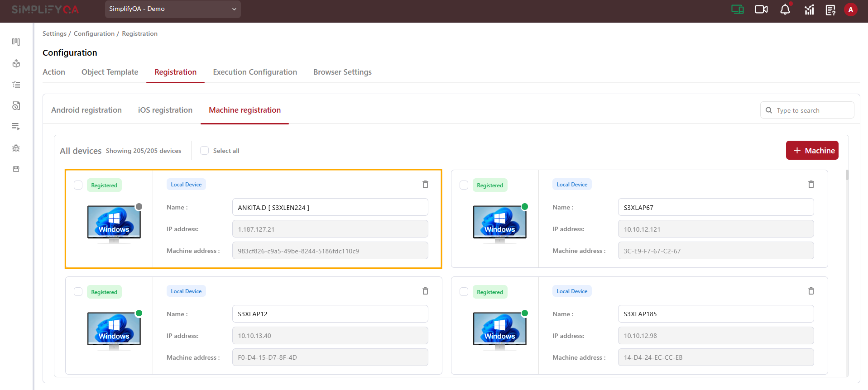Click machine address 983cf826-c9a5-49be-8244-5186fdc110c9
The image size is (868, 390).
pos(330,251)
